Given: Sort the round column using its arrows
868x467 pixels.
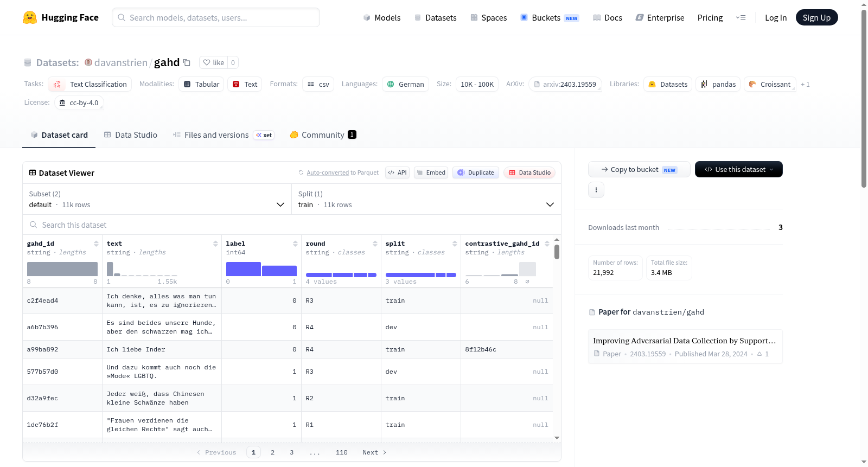Looking at the screenshot, I should point(375,244).
